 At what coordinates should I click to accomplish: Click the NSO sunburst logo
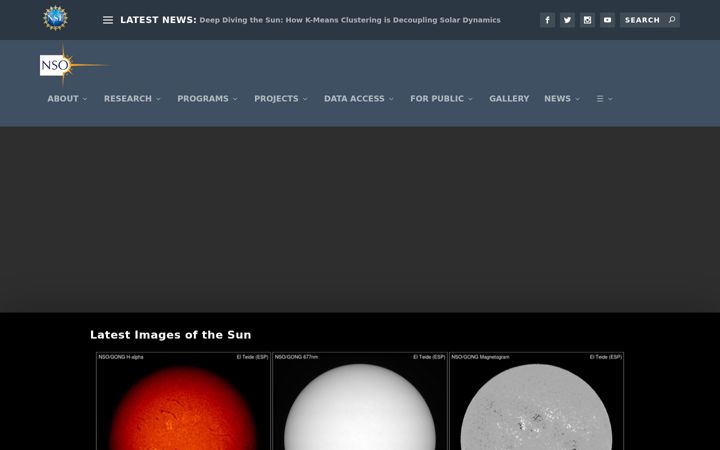pos(73,65)
